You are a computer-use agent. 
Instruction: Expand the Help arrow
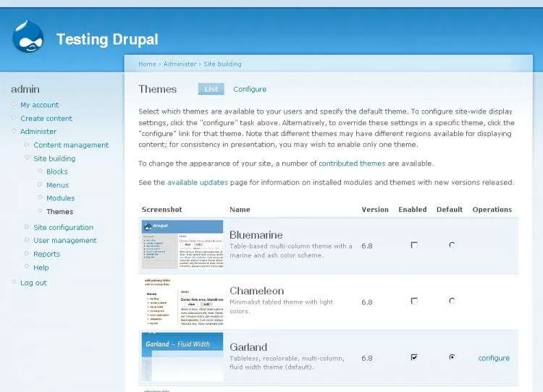coord(27,266)
